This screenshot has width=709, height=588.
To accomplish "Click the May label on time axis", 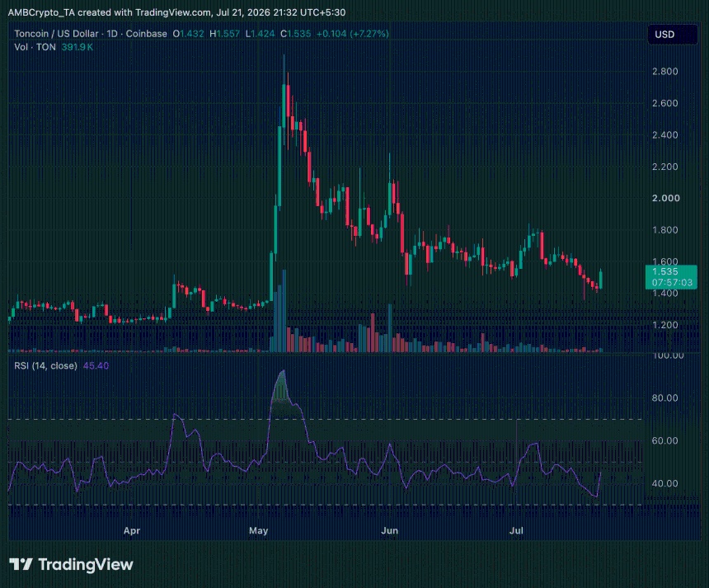I will (x=258, y=530).
